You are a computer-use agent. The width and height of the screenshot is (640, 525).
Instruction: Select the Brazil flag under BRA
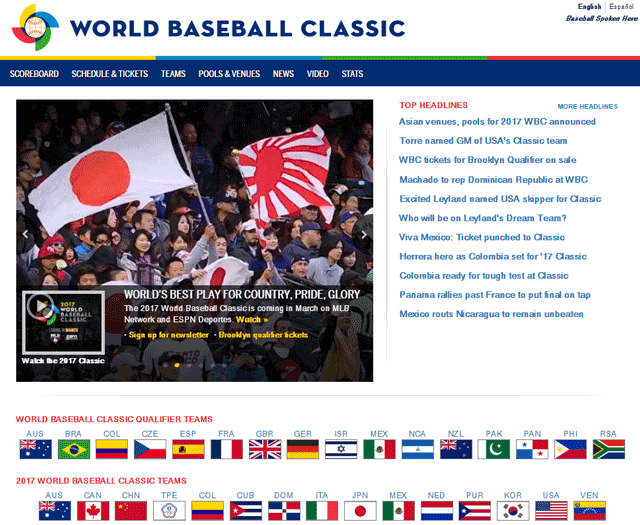(x=74, y=449)
